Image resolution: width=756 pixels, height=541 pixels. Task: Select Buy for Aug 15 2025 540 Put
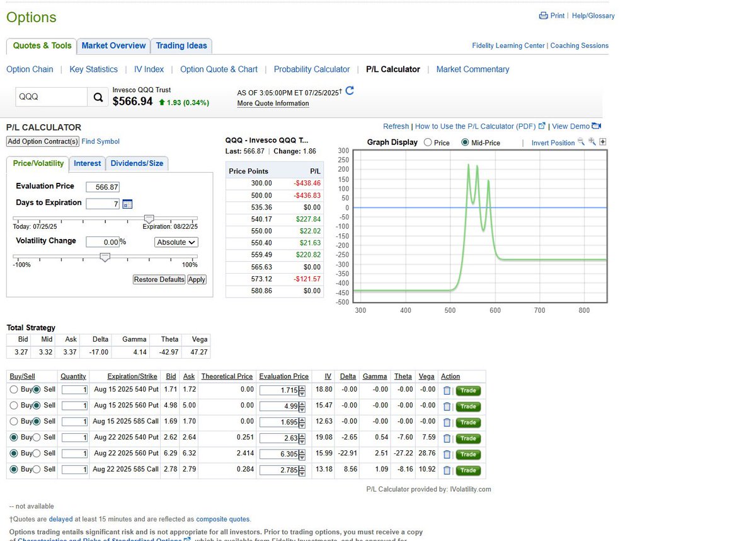(14, 390)
